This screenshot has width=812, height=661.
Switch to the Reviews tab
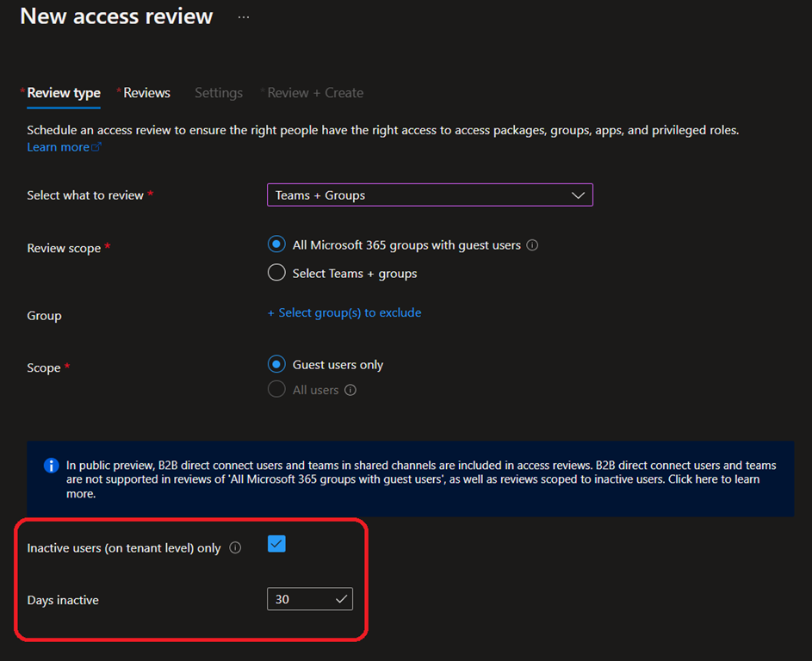point(146,93)
